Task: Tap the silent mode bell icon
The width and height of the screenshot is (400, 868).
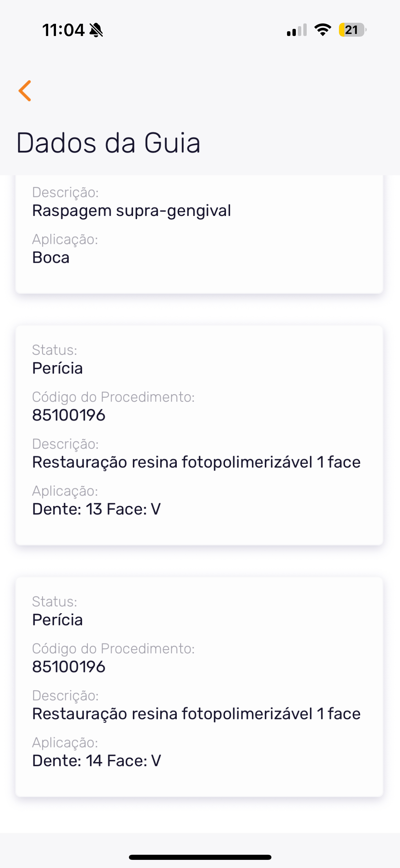Action: click(96, 30)
